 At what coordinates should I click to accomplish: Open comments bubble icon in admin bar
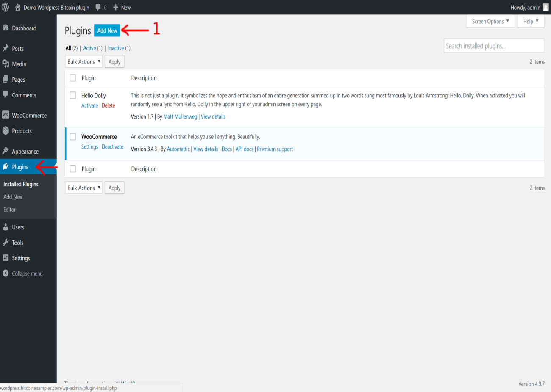click(98, 7)
